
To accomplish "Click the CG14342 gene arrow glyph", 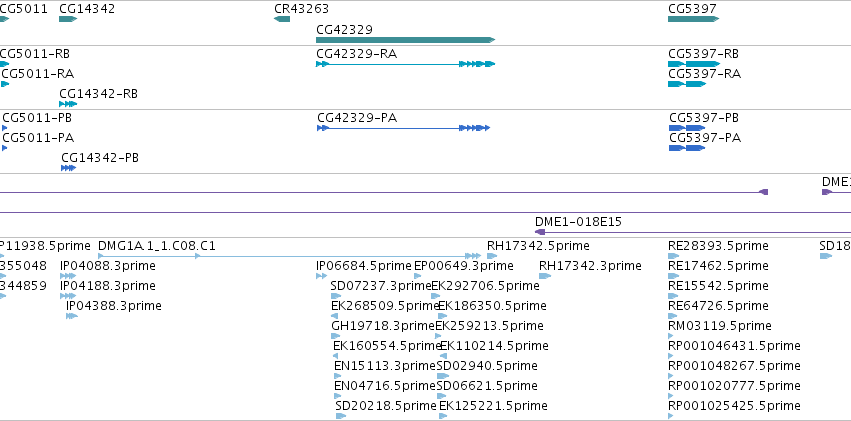I will pos(68,19).
